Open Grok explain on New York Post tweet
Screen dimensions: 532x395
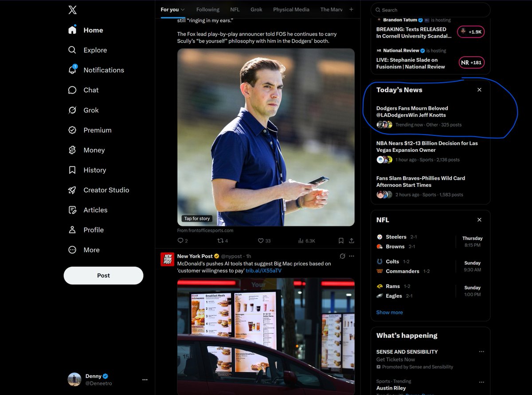pos(342,256)
